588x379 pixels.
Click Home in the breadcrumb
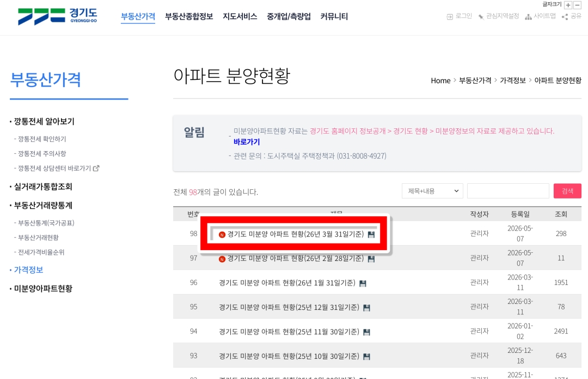[x=440, y=80]
